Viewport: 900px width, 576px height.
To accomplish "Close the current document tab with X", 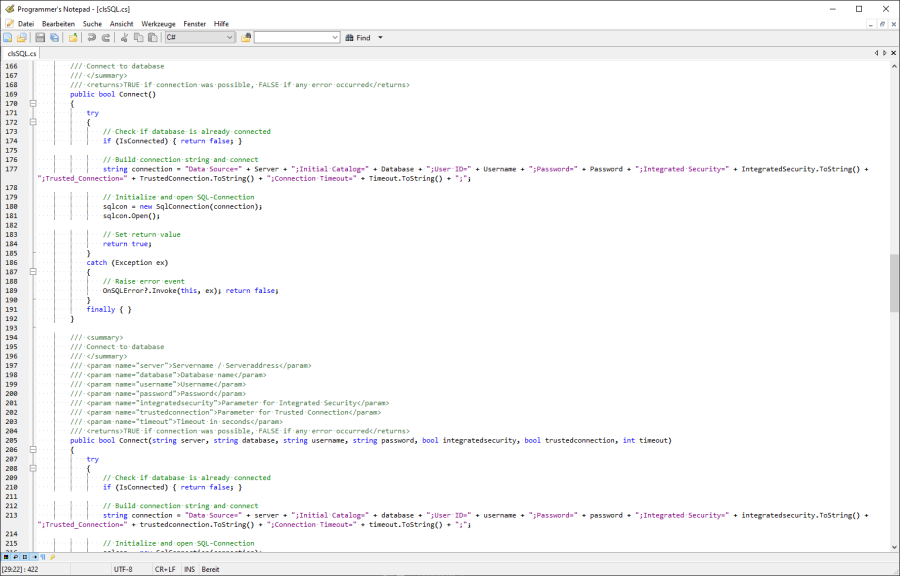I will pos(893,53).
